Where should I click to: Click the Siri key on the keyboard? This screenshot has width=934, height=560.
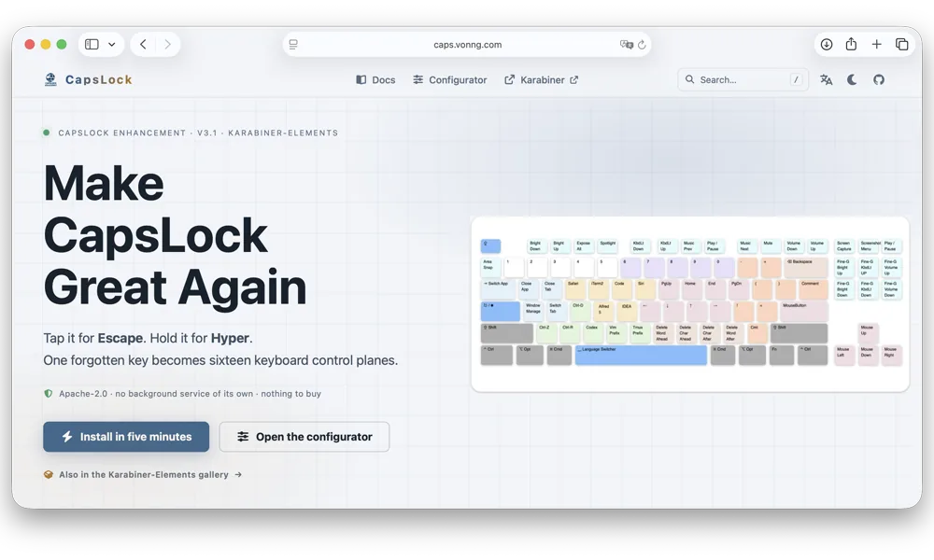645,289
